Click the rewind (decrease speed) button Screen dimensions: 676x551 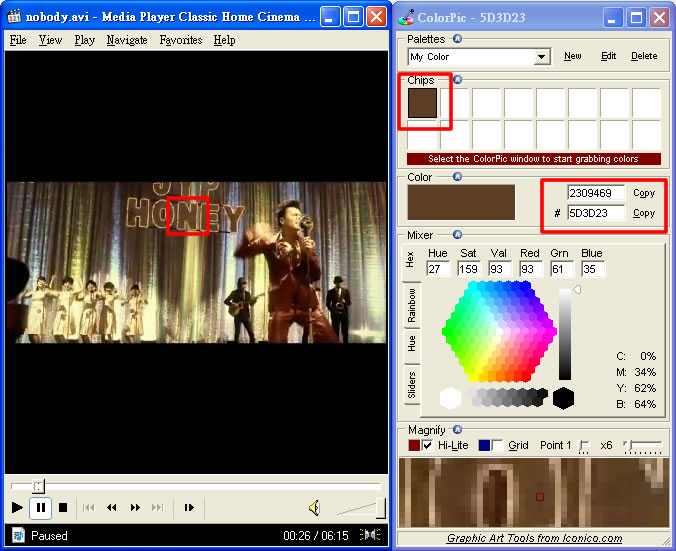[x=112, y=508]
